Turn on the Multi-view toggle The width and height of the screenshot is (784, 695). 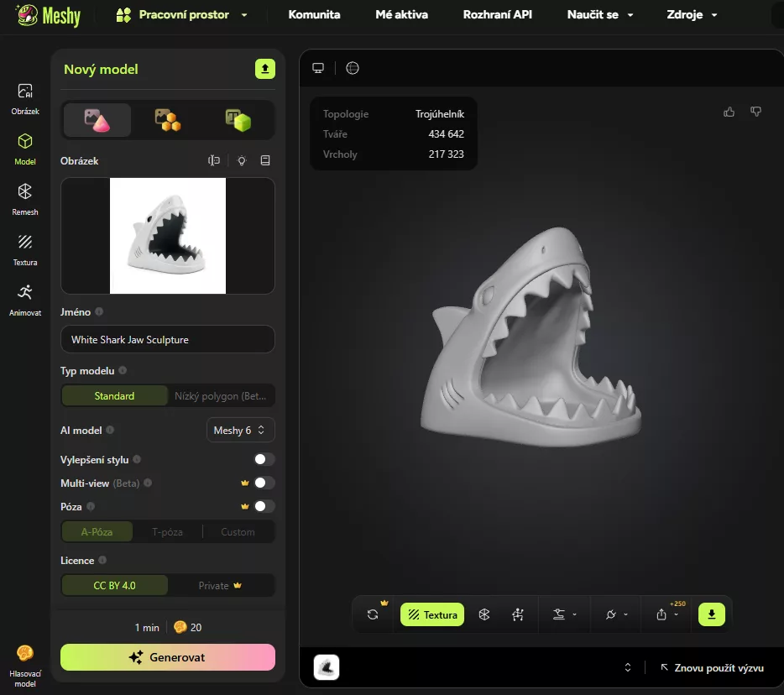(x=264, y=483)
